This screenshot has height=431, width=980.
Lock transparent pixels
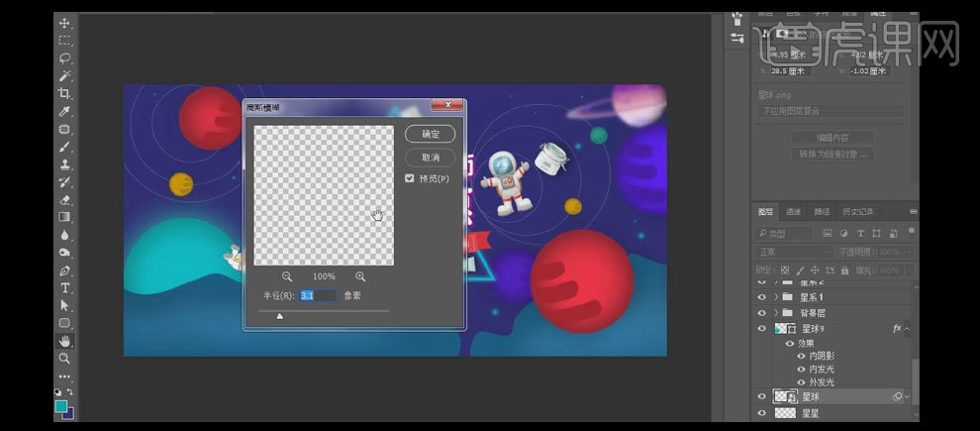tap(785, 270)
